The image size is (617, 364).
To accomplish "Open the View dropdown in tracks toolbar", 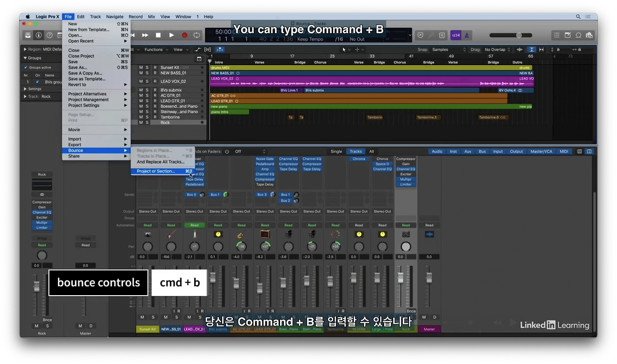I will 180,50.
